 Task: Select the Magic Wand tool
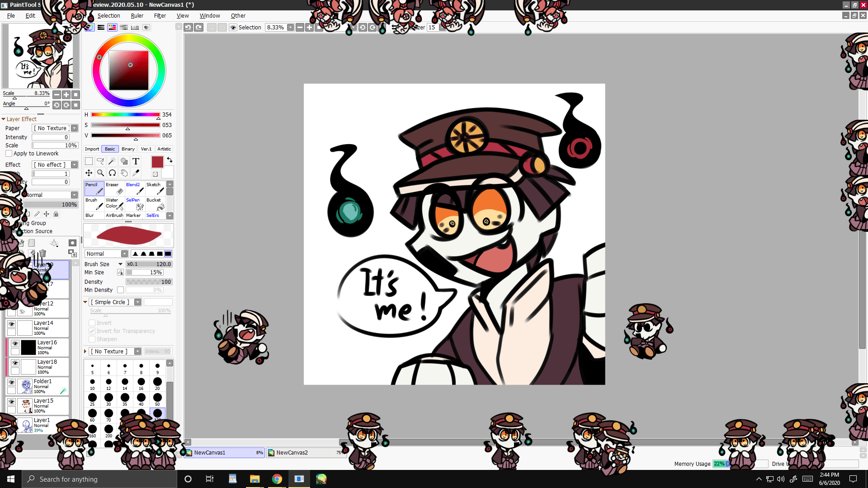click(x=112, y=161)
